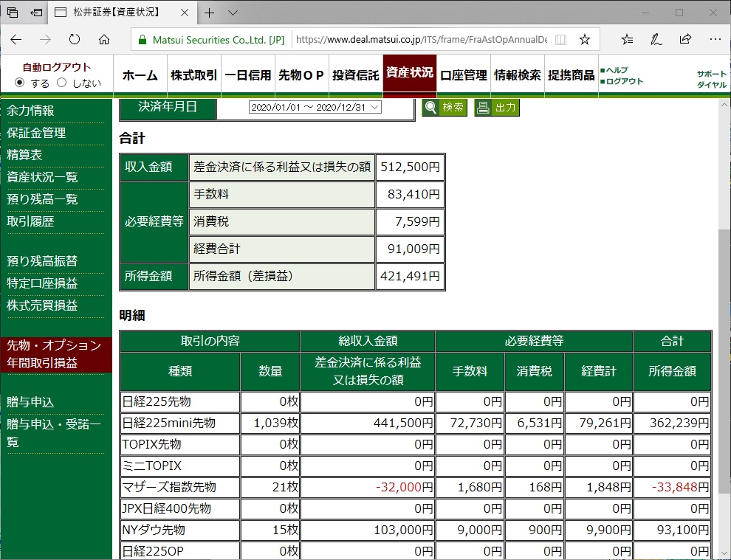Click the green 検索 button

[x=445, y=108]
